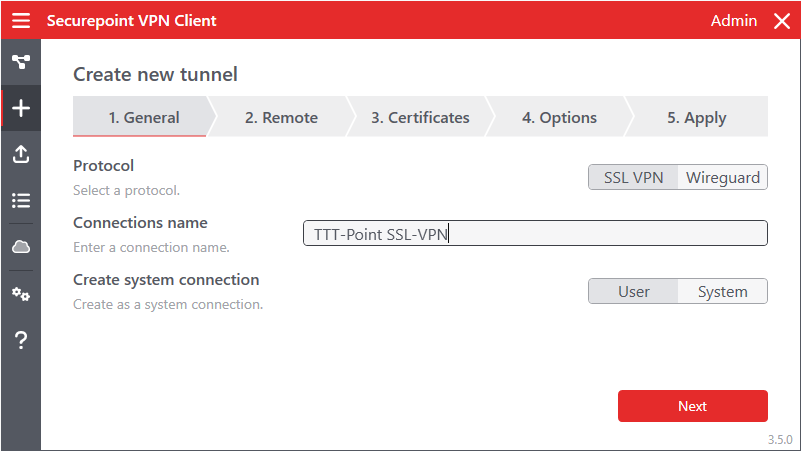Choose User connection type
The height and width of the screenshot is (451, 801).
tap(633, 292)
